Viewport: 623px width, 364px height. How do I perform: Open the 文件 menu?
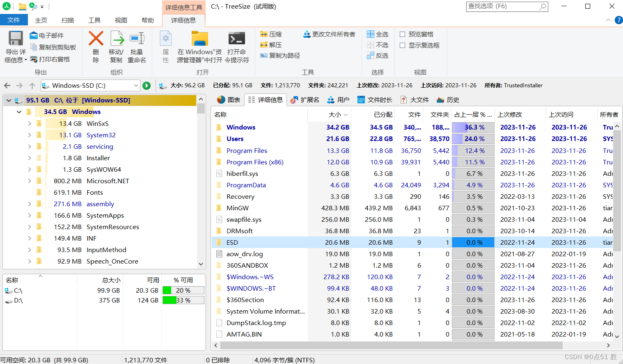[14, 20]
